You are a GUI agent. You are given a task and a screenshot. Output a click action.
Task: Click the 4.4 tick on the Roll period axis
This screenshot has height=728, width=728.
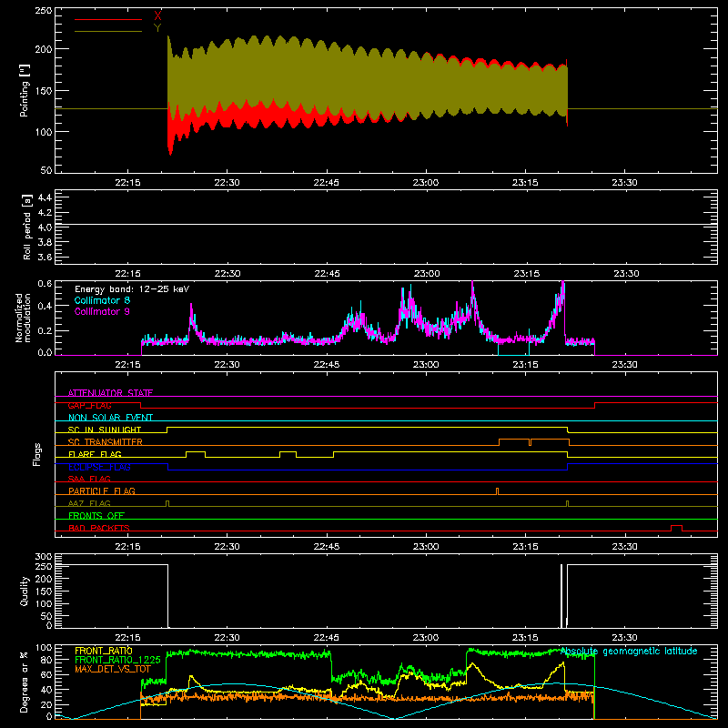pyautogui.click(x=45, y=197)
